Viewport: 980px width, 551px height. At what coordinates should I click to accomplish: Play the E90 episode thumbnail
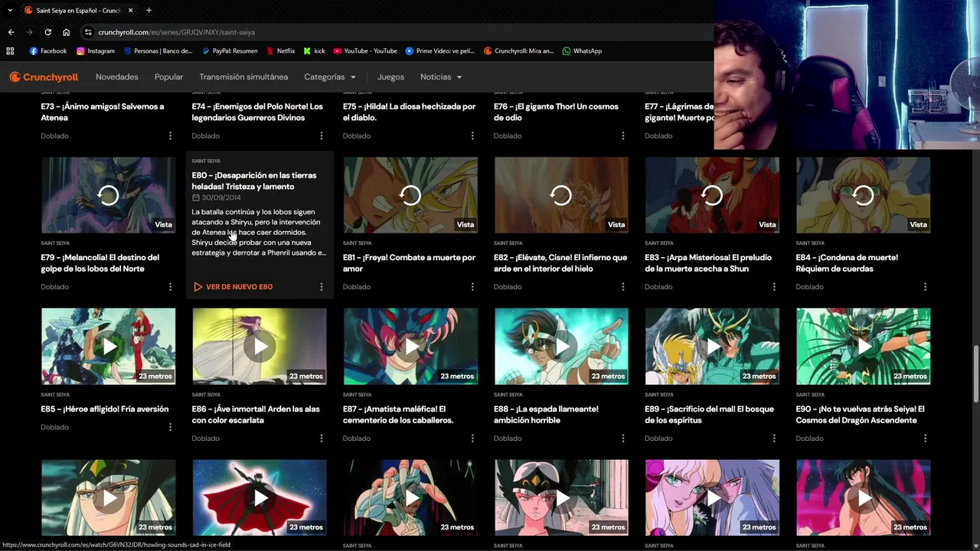tap(864, 346)
